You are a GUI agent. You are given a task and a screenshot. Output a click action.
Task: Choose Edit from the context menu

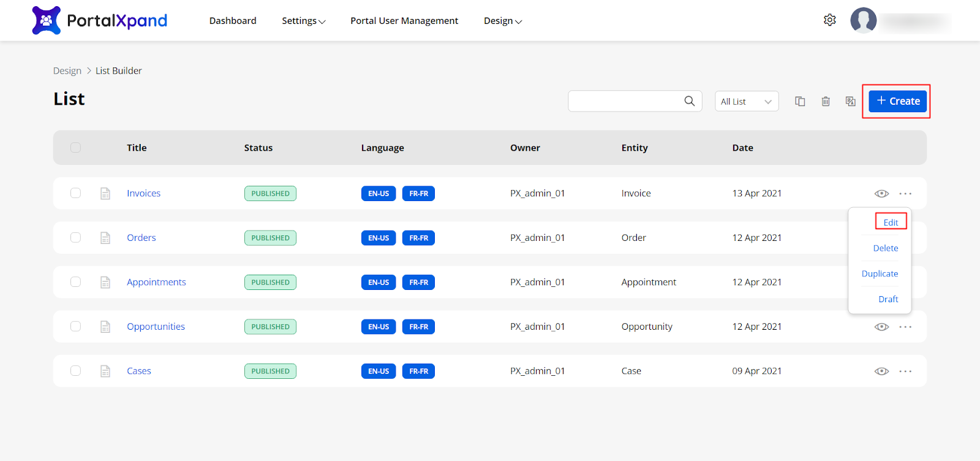tap(891, 223)
